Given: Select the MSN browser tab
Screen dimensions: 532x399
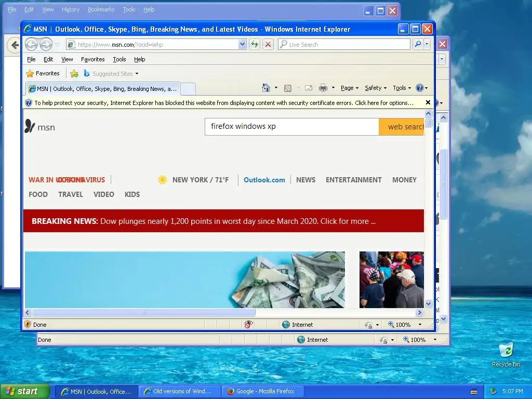Looking at the screenshot, I should 103,89.
